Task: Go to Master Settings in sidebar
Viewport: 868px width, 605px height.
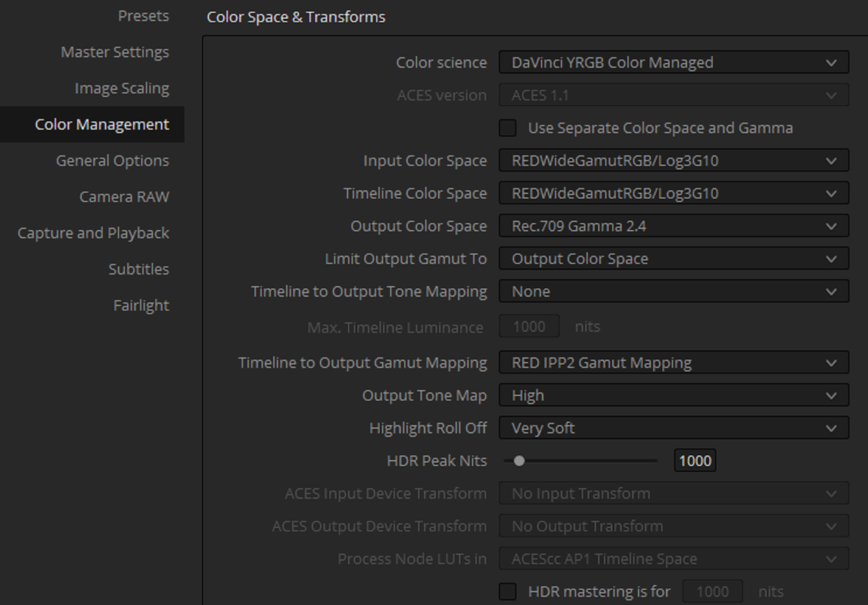Action: click(115, 52)
